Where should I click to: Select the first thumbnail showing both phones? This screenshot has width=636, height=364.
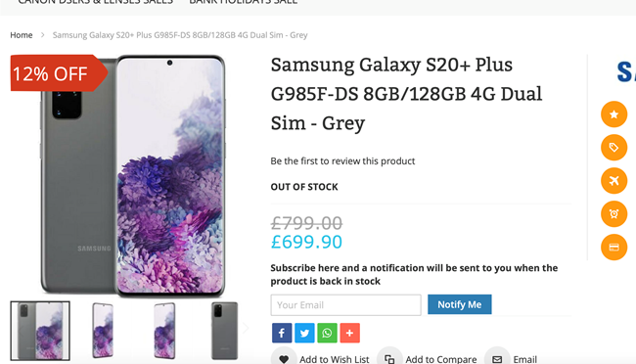click(40, 331)
